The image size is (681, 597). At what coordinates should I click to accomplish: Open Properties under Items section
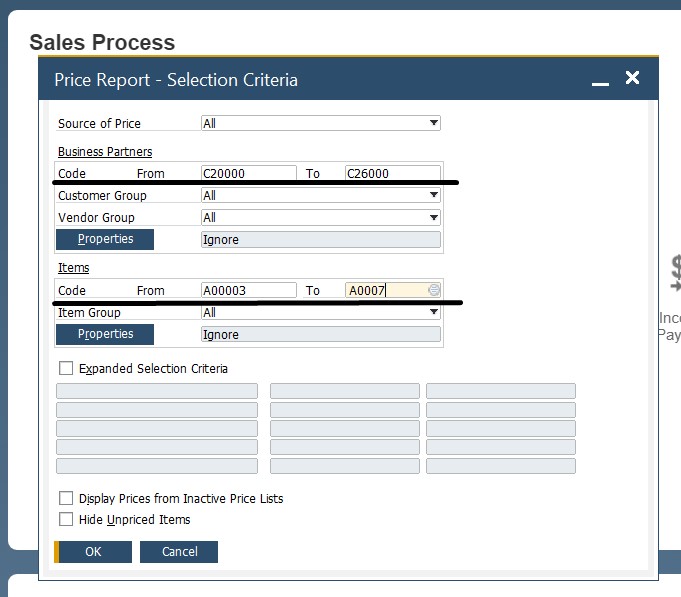105,334
